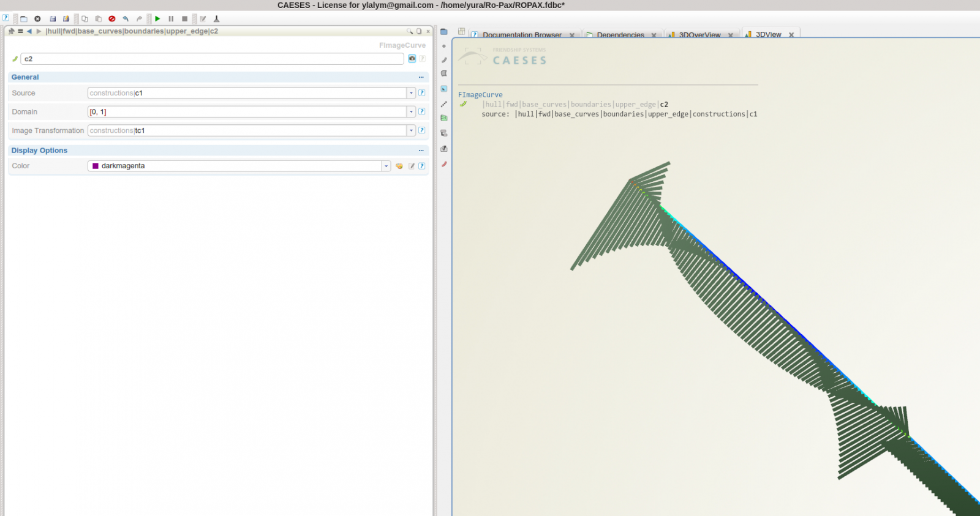This screenshot has height=516, width=980.
Task: Click the grey box icon below the connected-boxes icon
Action: tap(444, 149)
